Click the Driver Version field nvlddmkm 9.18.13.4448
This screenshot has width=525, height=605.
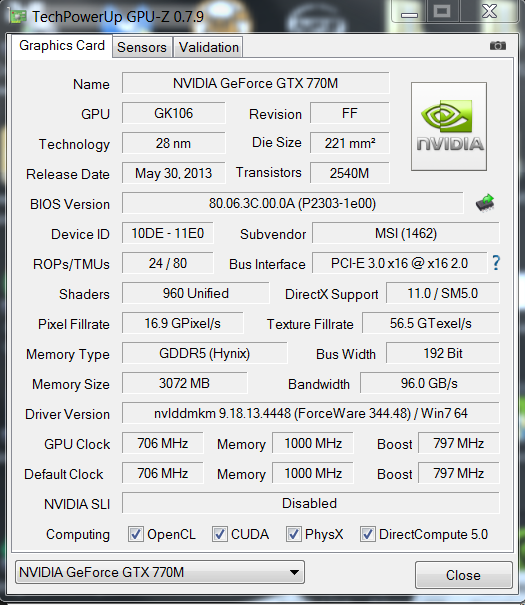tap(311, 413)
